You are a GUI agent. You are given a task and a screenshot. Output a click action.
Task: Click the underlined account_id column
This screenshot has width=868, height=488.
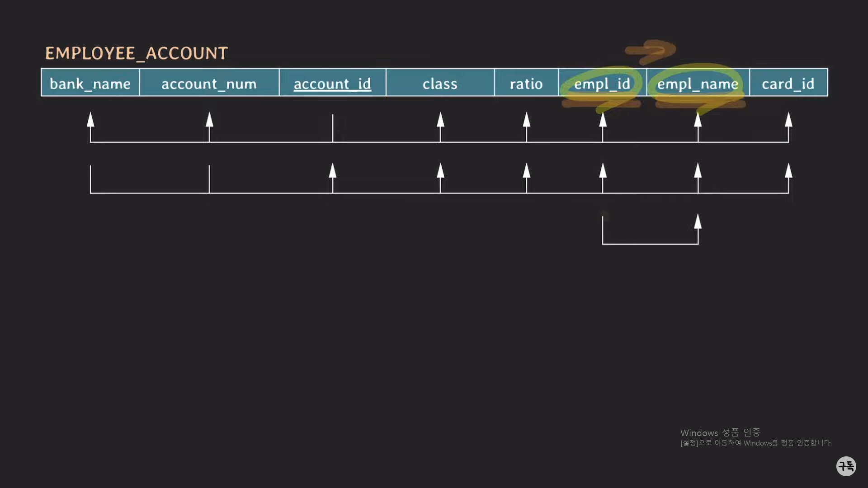pyautogui.click(x=332, y=83)
